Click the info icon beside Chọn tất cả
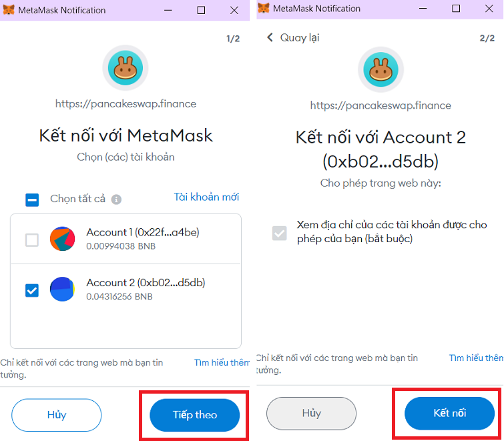The height and width of the screenshot is (441, 504). tap(116, 199)
